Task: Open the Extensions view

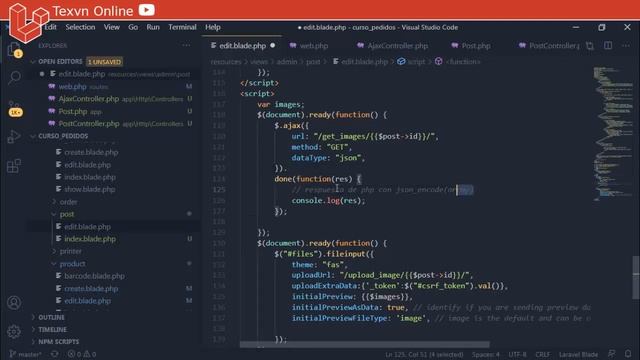Action: coord(14,166)
